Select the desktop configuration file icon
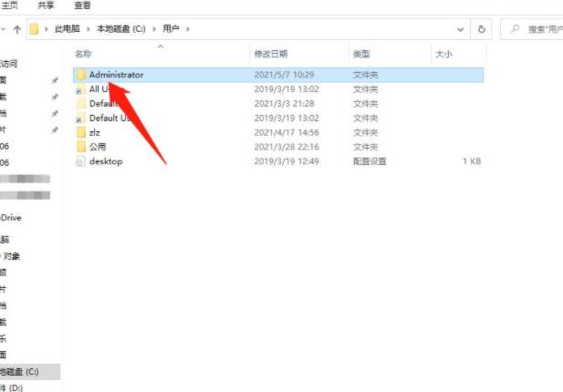 pos(80,161)
